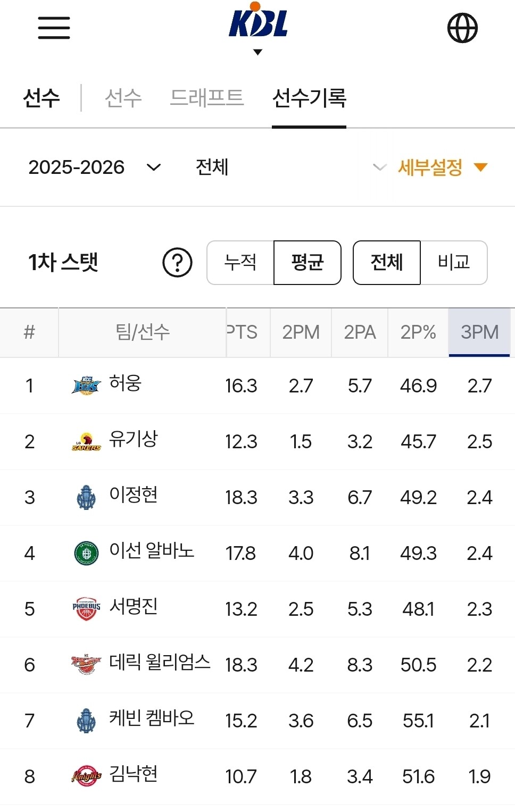Screen dimensions: 515x812
Task: Open the question mark help icon
Action: tap(177, 262)
